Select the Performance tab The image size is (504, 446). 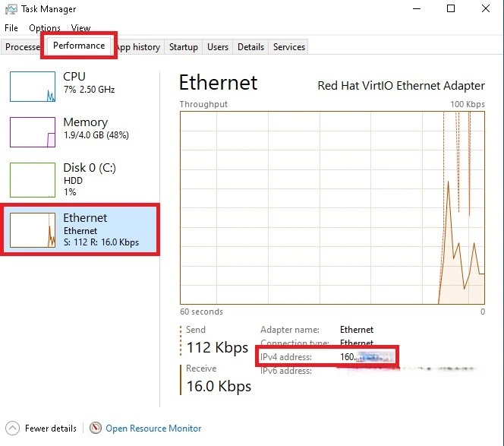click(x=79, y=46)
